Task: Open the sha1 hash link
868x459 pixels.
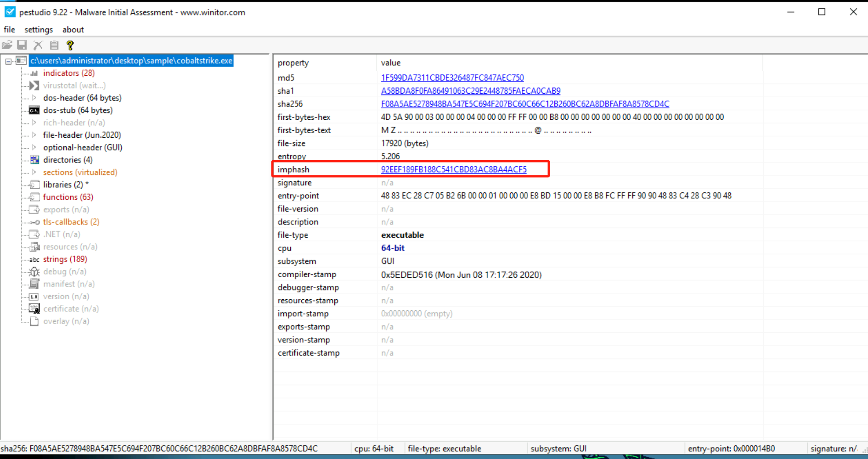Action: [x=471, y=91]
